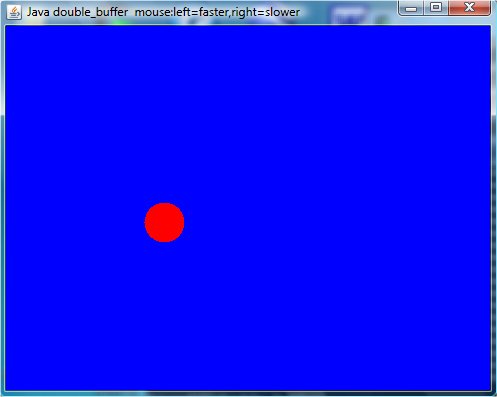Click the center of the red circle
Screen dimensions: 497x397
click(164, 222)
